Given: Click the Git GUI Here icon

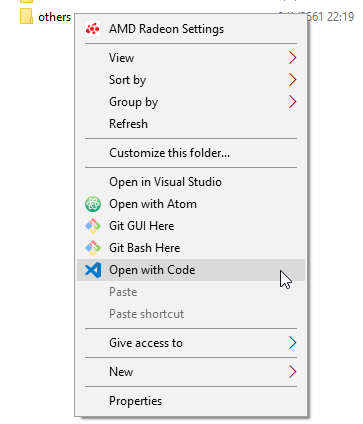Looking at the screenshot, I should 93,226.
